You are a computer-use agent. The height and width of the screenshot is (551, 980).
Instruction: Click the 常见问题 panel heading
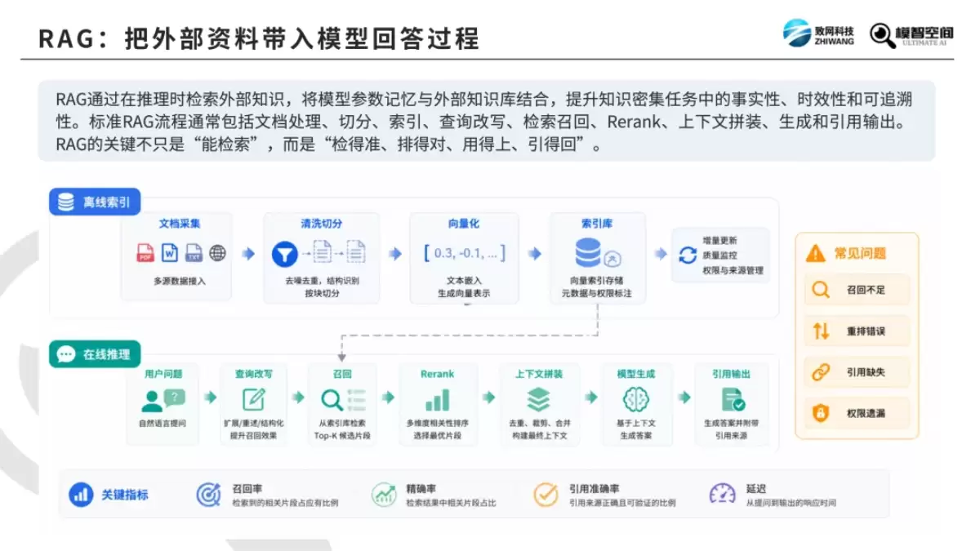tap(860, 254)
